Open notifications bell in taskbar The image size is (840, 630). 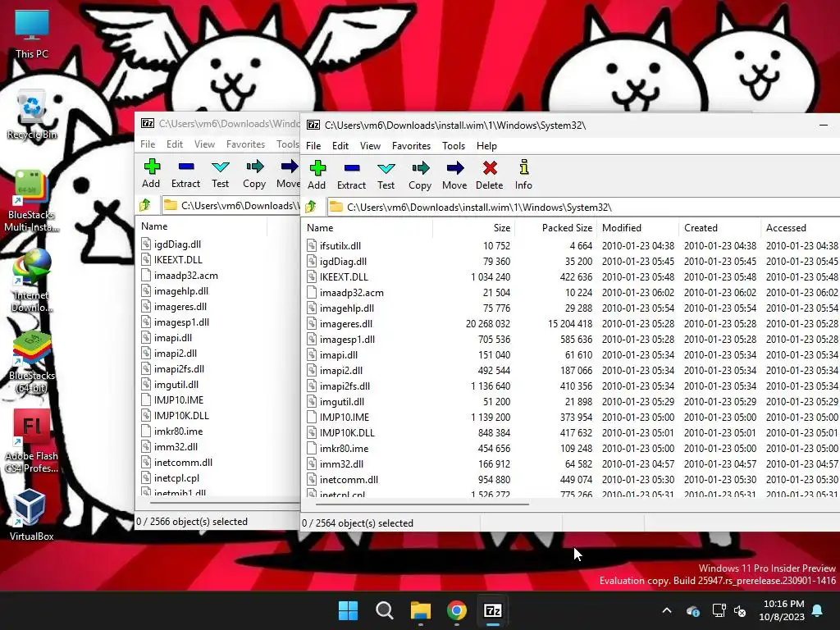click(818, 610)
